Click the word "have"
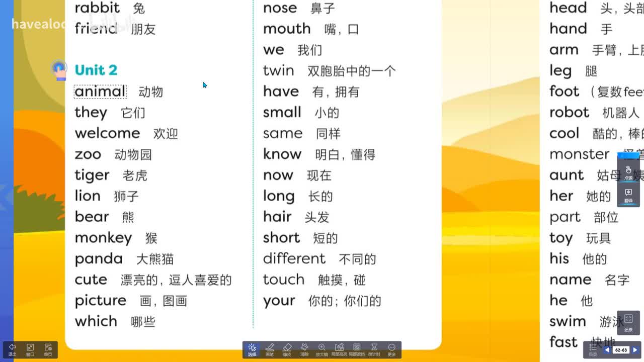644x362 pixels. pyautogui.click(x=281, y=92)
